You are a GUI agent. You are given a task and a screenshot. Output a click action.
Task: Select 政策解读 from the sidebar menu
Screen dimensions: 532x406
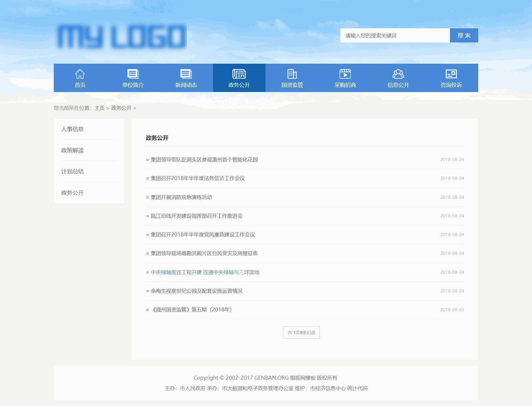click(x=72, y=150)
